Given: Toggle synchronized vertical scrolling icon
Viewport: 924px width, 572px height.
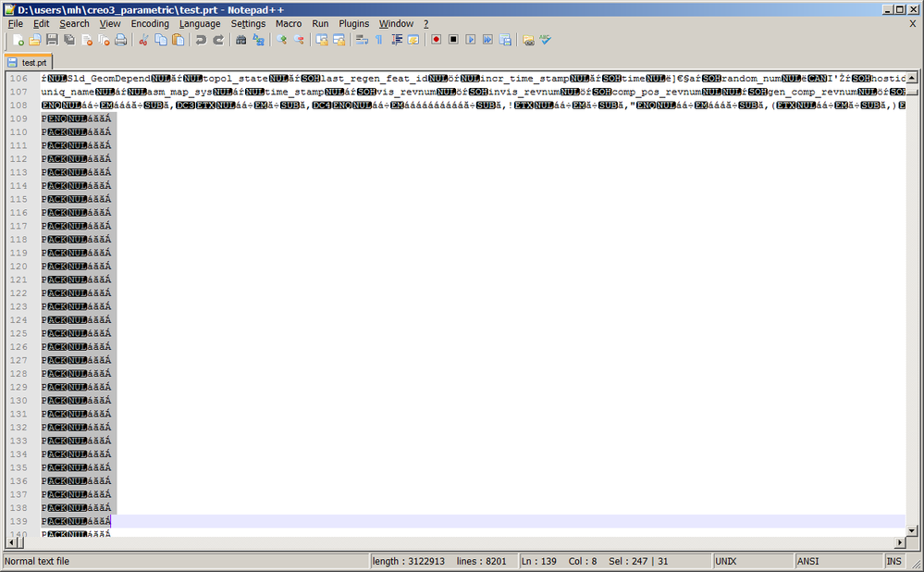Looking at the screenshot, I should click(321, 40).
